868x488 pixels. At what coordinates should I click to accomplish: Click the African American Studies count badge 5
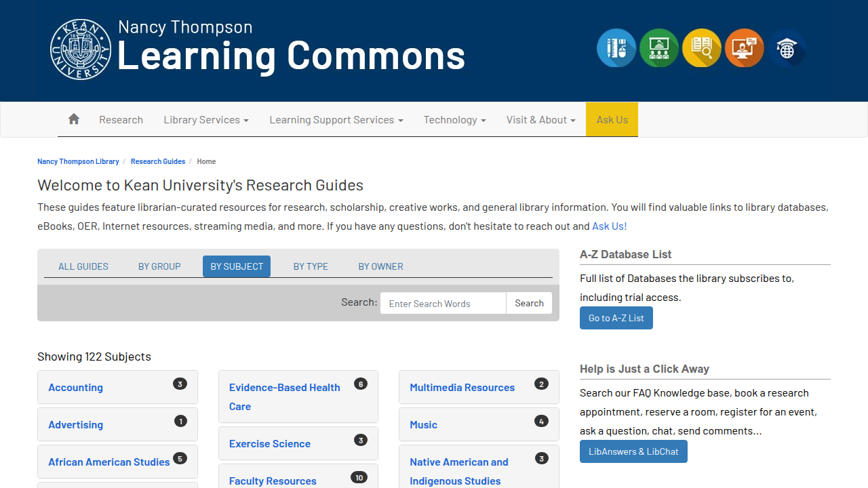180,459
